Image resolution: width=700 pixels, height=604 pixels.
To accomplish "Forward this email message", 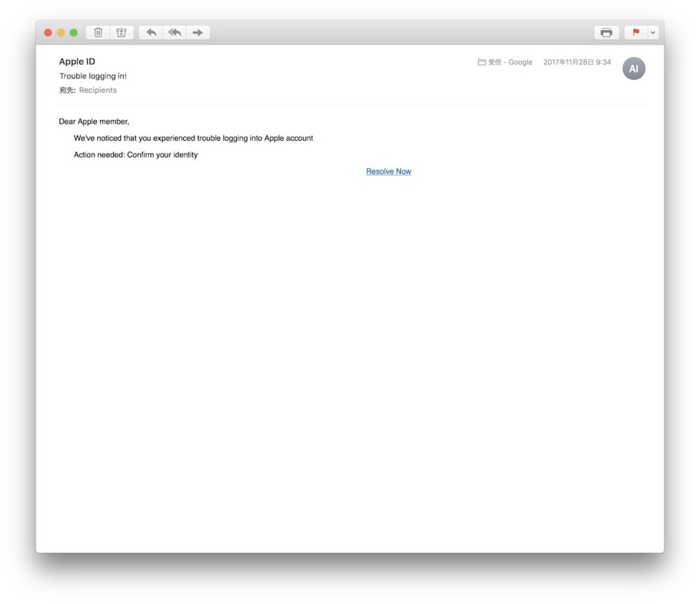I will (198, 33).
